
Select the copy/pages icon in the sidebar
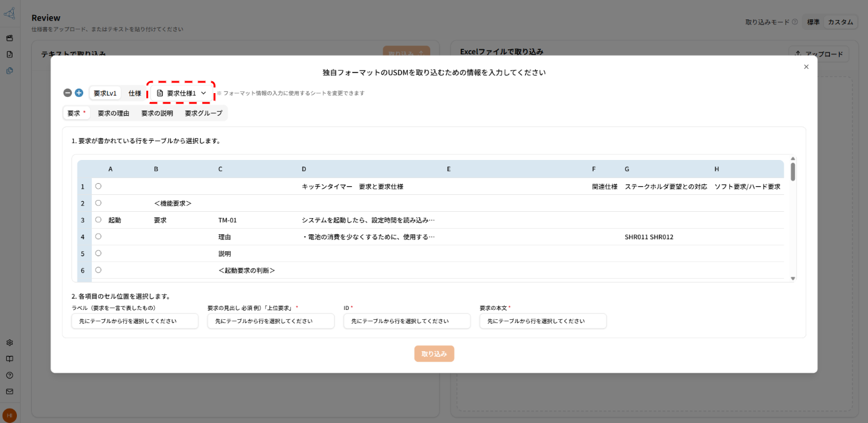point(9,70)
